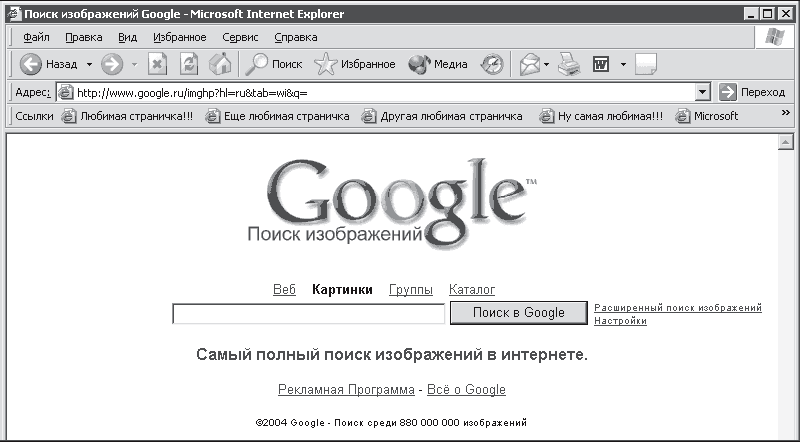Click the vertical scrollbar up arrow
Viewport: 800px width, 442px height.
click(785, 142)
